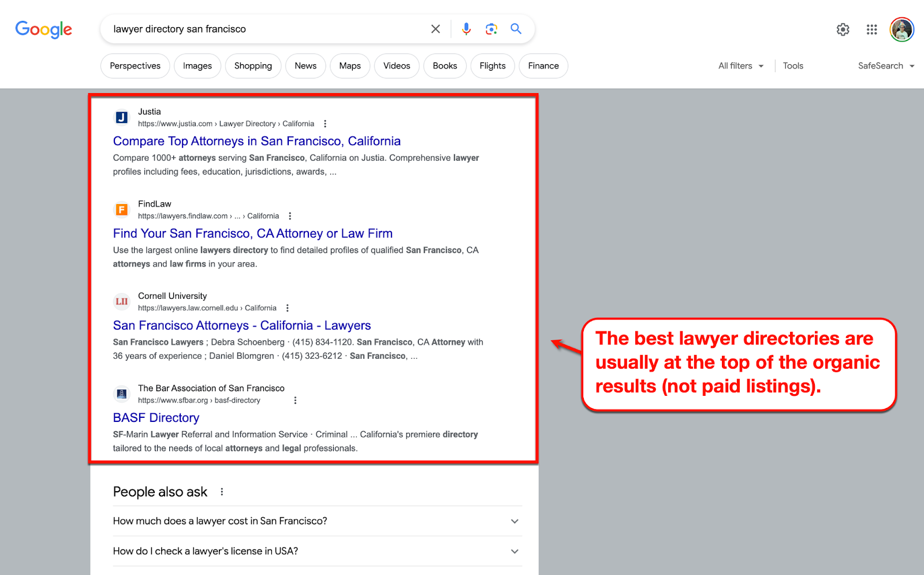
Task: Open 'San Francisco Attorneys - California - Lawyers' link
Action: point(242,325)
